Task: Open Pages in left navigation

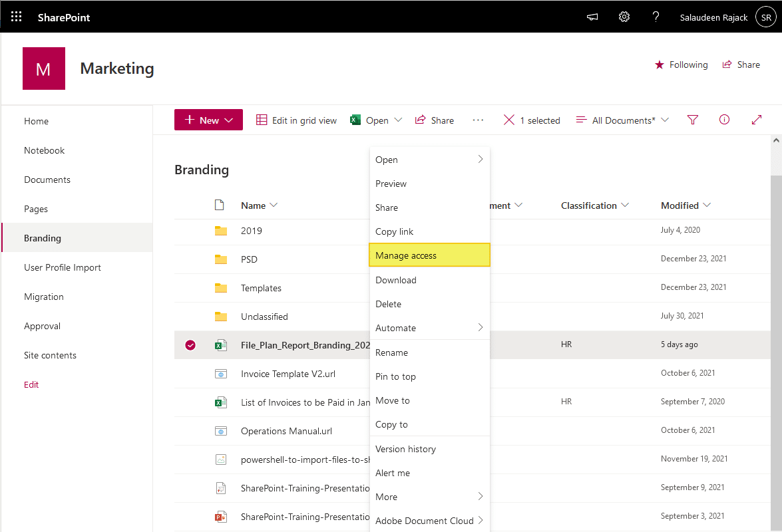Action: [x=36, y=209]
